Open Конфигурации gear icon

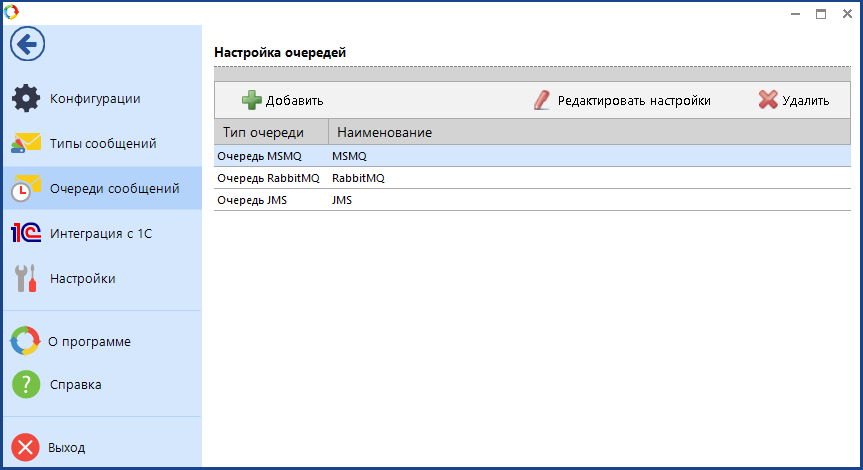(x=26, y=99)
